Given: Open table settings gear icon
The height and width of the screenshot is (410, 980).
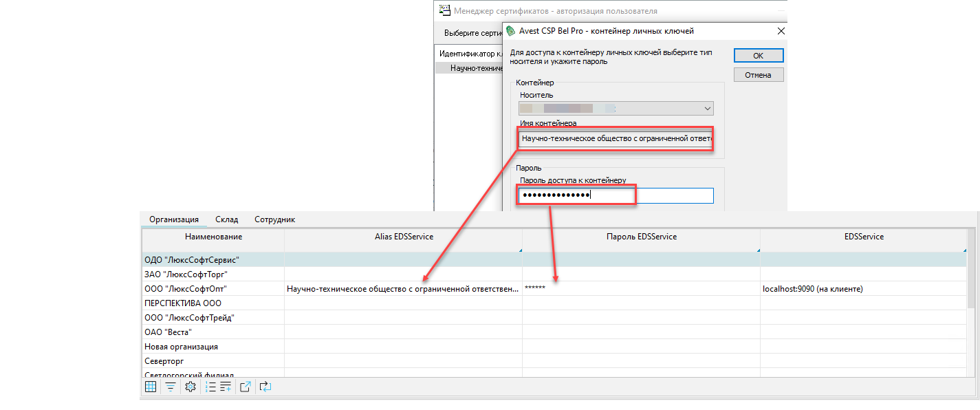Looking at the screenshot, I should click(191, 387).
